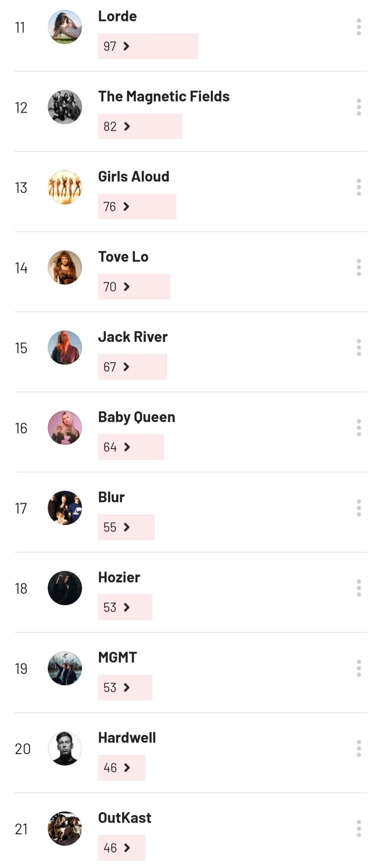Screen dimensions: 383x868
Task: Open the overflow menu for Jack River
Action: pyautogui.click(x=358, y=348)
